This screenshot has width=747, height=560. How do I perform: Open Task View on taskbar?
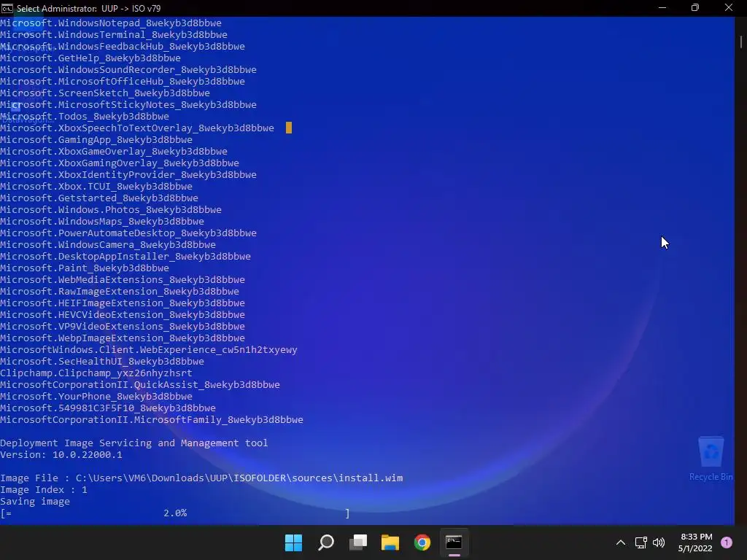(357, 542)
